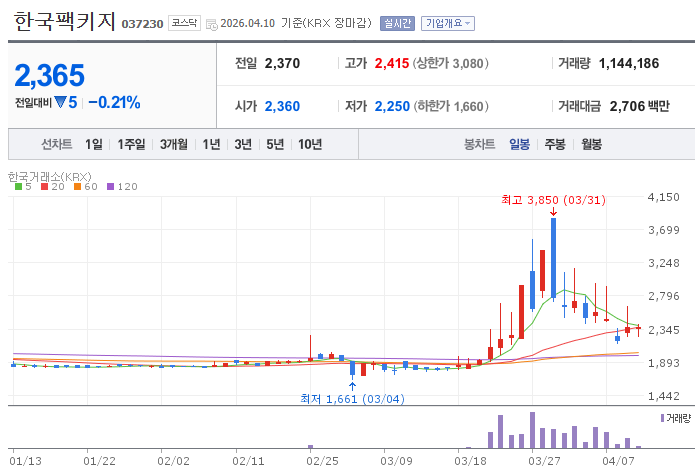Select the 3개월 line chart tab
This screenshot has width=695, height=471.
174,144
